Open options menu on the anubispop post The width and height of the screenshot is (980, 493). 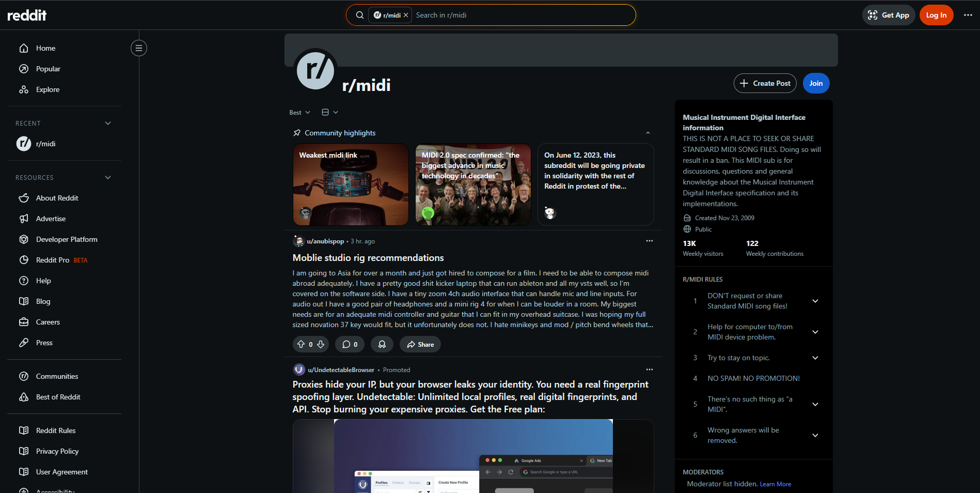point(649,241)
